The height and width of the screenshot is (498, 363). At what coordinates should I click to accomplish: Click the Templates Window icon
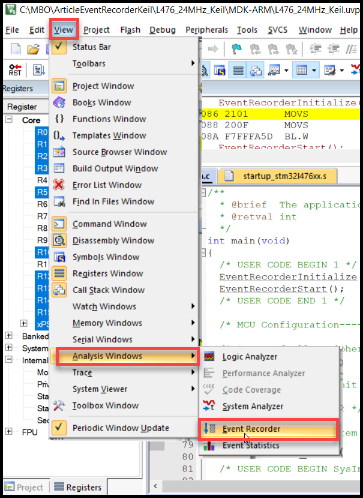pos(59,135)
